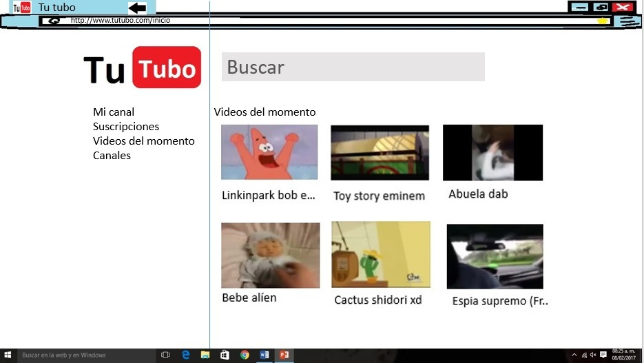644x363 pixels.
Task: Open Chrome from the taskbar
Action: pyautogui.click(x=245, y=355)
